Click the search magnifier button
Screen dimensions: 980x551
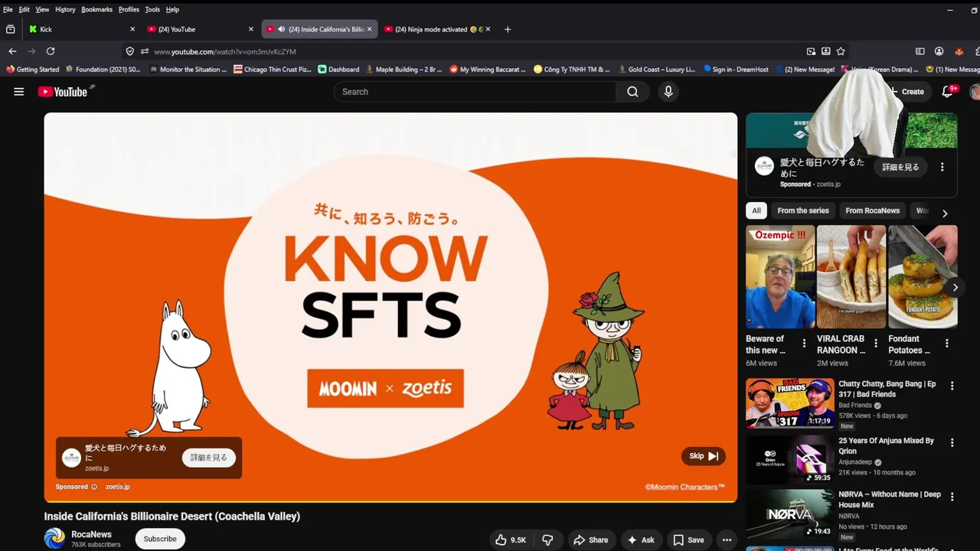pyautogui.click(x=632, y=92)
